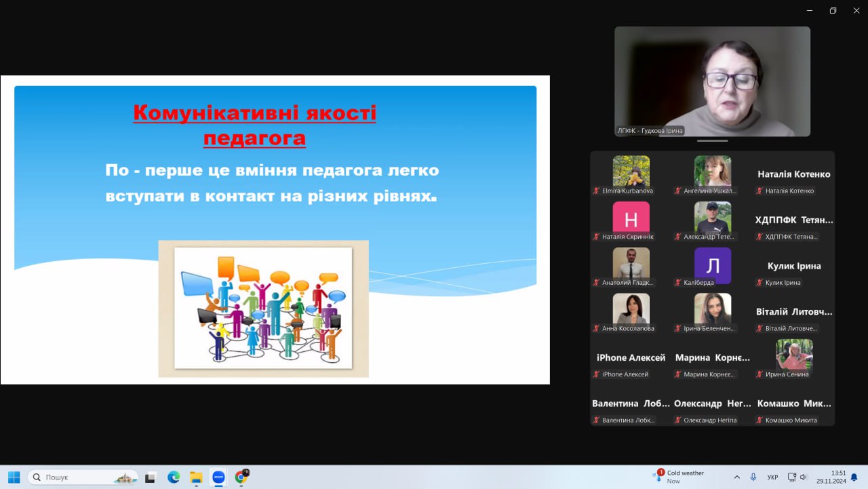Click muted mic icon beside Марина Корнєє label

pyautogui.click(x=678, y=374)
